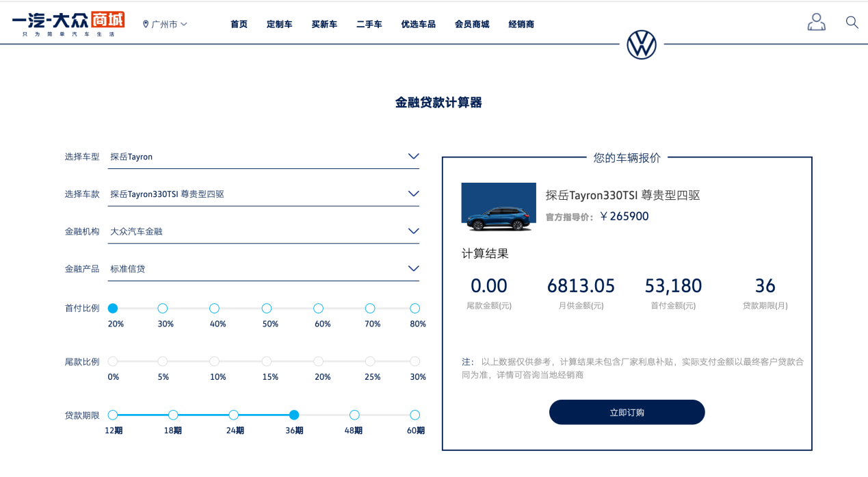Open the 优选车品 navigation item
Screen dimensions: 868x477
click(x=419, y=24)
